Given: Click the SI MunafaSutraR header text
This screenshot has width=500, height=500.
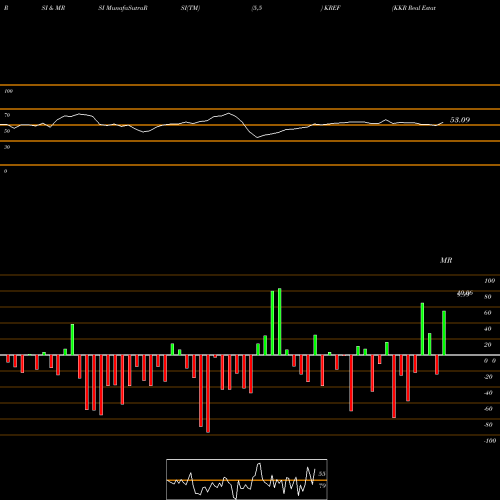Looking at the screenshot, I should click(123, 8).
